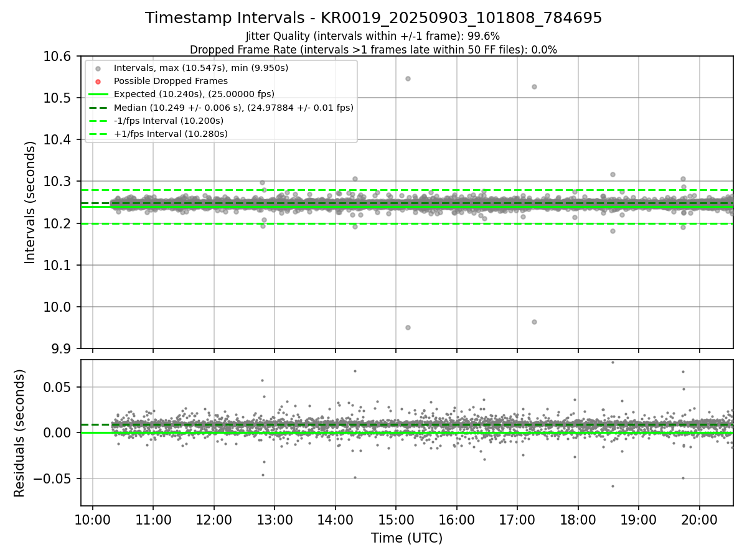Screen dimensions: 747x560
Task: Click the '10:00' x-axis tick label
Action: click(93, 520)
